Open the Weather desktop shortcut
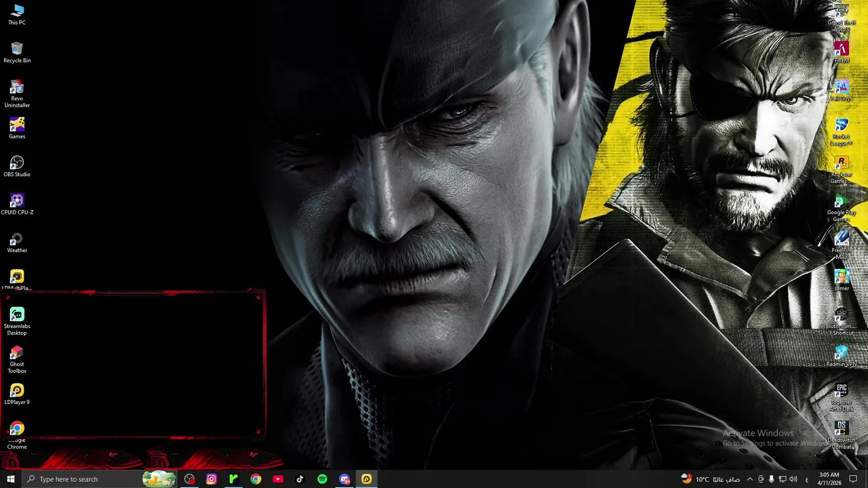 [x=17, y=243]
